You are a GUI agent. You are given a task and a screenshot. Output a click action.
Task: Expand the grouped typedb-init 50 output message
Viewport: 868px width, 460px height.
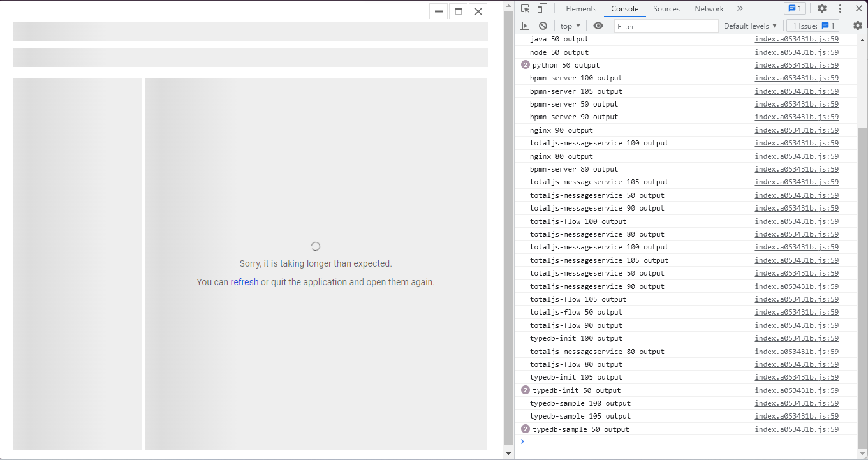[525, 390]
